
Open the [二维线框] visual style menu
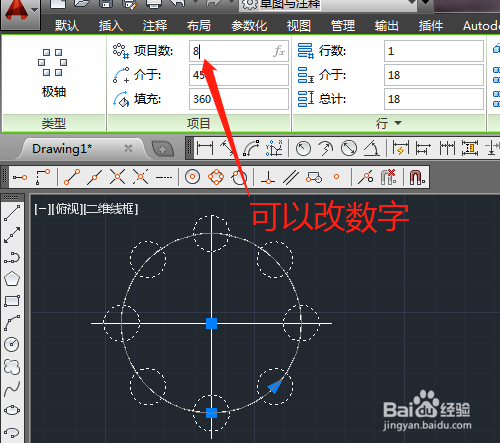click(x=111, y=209)
